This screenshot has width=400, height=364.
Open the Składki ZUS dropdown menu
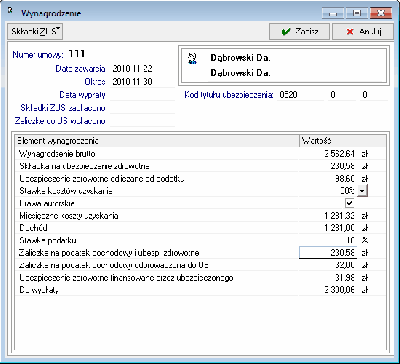[35, 31]
